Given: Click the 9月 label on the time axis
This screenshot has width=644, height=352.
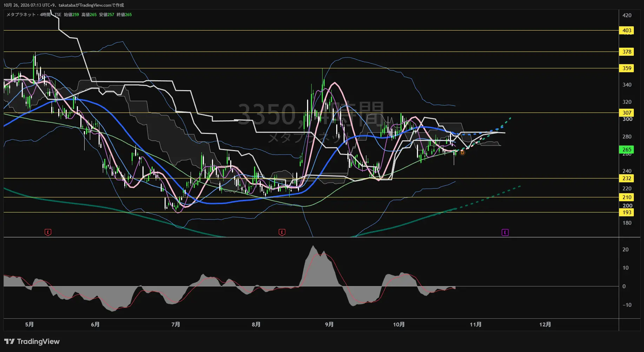Looking at the screenshot, I should (x=329, y=325).
